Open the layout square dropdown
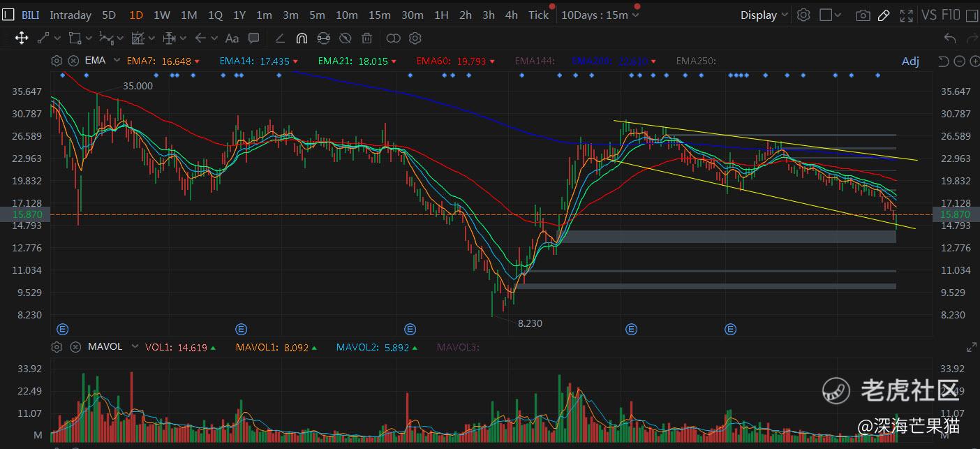The image size is (980, 449). (x=830, y=15)
